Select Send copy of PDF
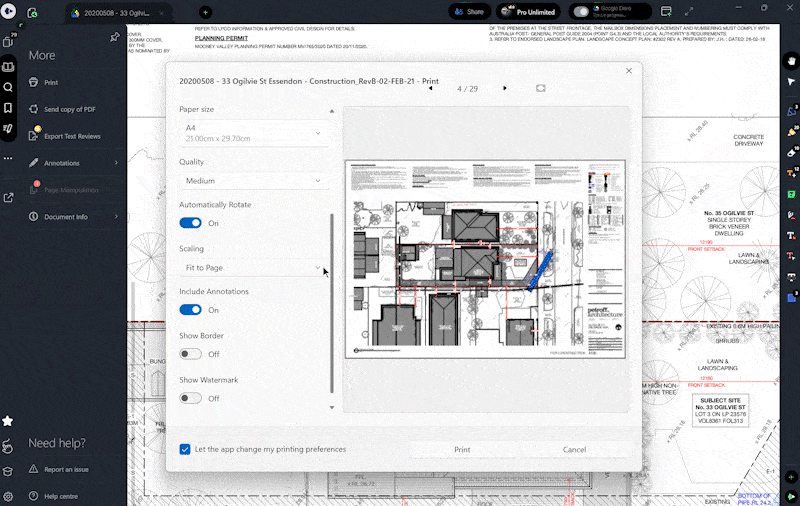Screen dimensions: 800x506 coord(69,109)
